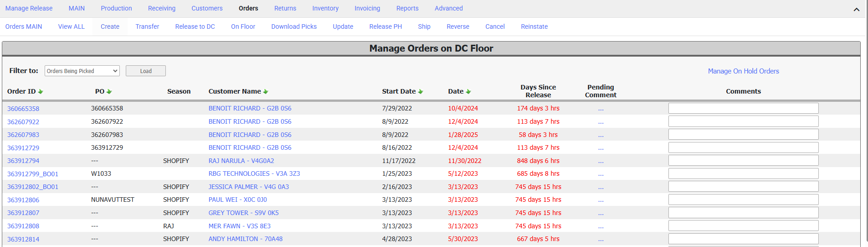Open pending comment dots for order 363912794
This screenshot has height=247, width=868.
601,161
